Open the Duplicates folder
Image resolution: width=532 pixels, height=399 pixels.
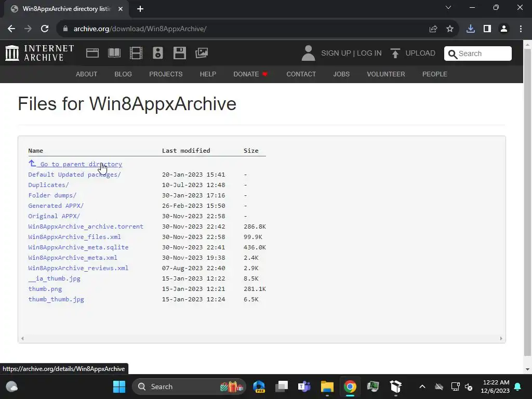point(48,185)
